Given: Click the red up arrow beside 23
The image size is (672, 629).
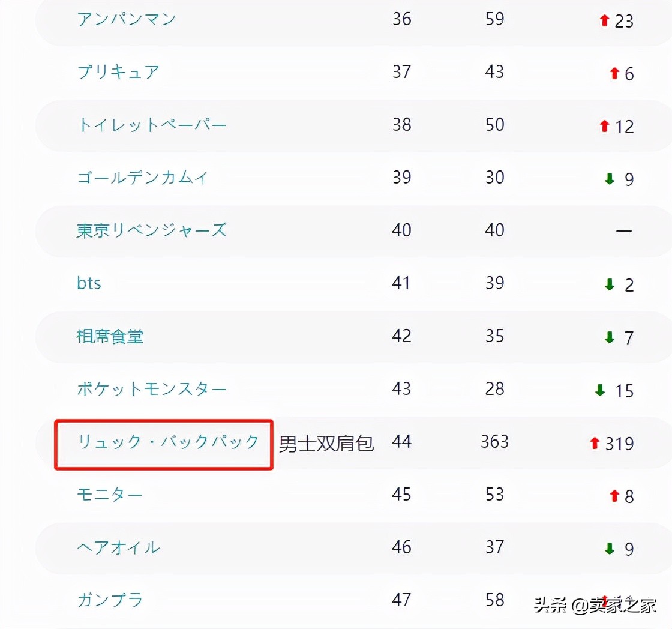Looking at the screenshot, I should [604, 20].
